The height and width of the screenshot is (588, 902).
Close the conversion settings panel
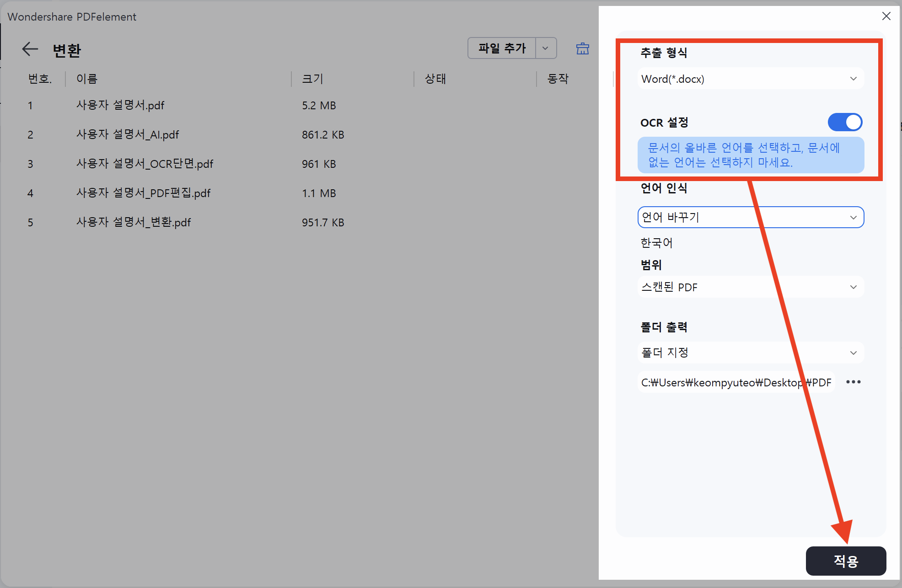886,16
